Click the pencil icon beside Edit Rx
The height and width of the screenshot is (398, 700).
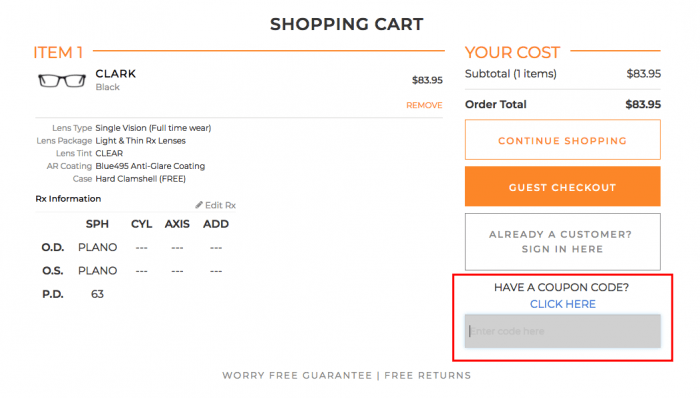[x=199, y=205]
